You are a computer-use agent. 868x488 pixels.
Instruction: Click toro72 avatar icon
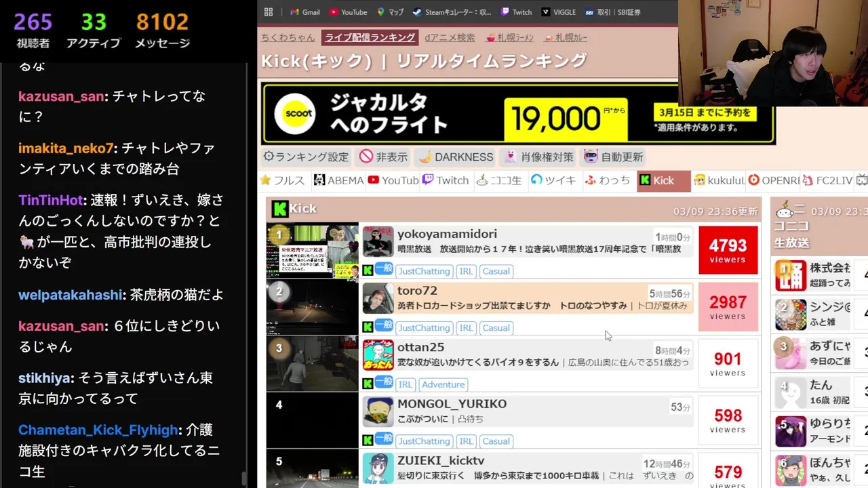click(x=378, y=298)
